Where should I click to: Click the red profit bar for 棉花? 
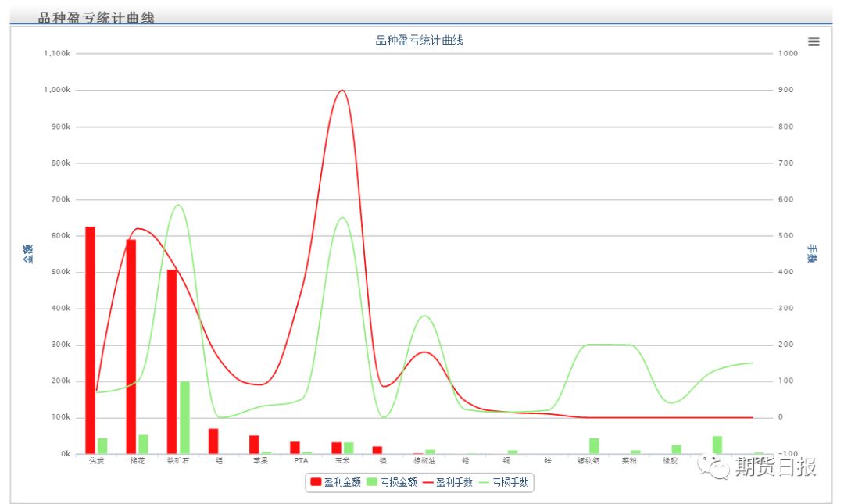point(131,347)
